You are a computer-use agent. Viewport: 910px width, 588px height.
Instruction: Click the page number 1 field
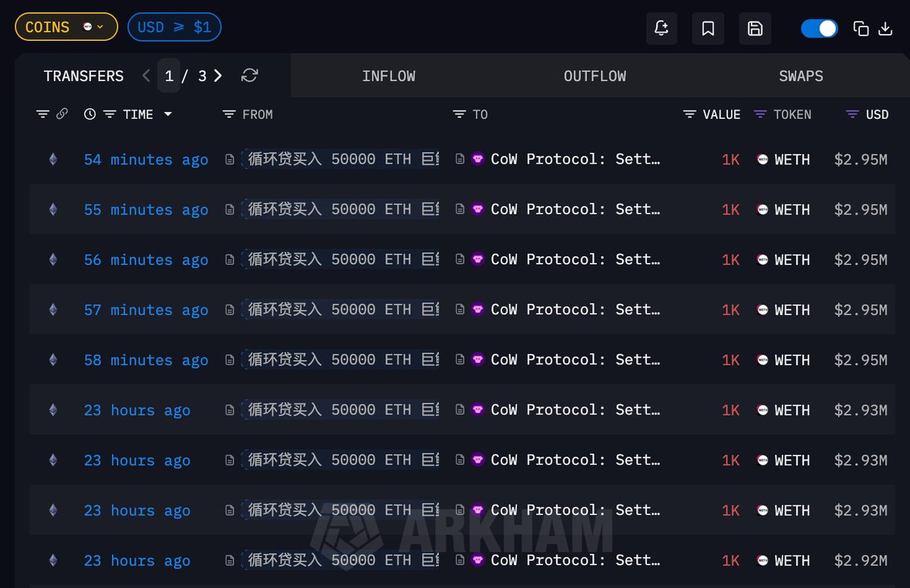[169, 76]
